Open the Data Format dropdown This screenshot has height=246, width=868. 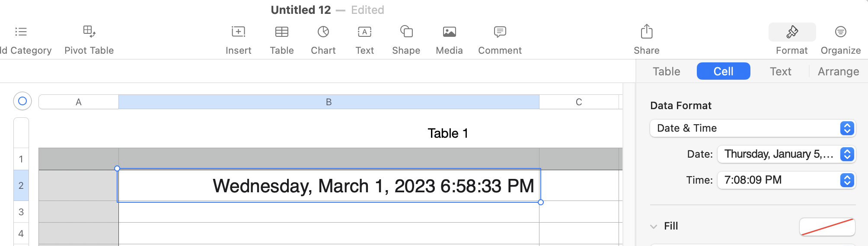tap(752, 128)
